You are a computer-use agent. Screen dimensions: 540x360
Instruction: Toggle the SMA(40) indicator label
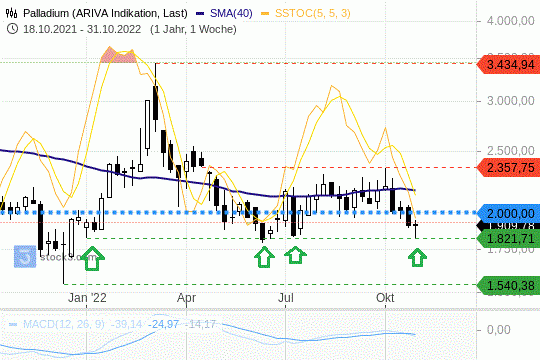(231, 13)
